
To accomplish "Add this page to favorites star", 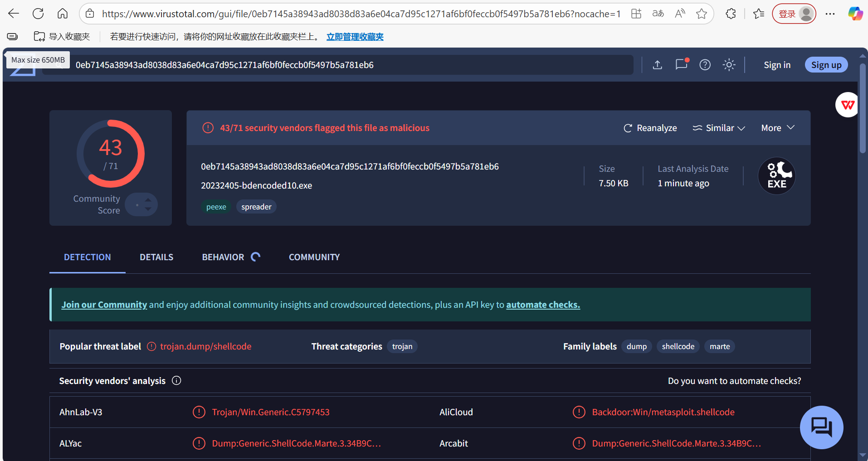I will pyautogui.click(x=702, y=14).
